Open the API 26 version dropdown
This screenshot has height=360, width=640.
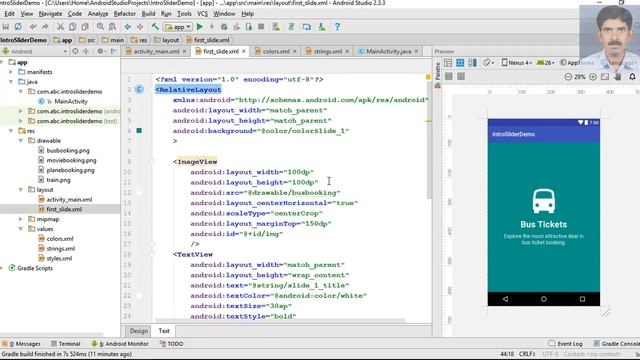[546, 63]
